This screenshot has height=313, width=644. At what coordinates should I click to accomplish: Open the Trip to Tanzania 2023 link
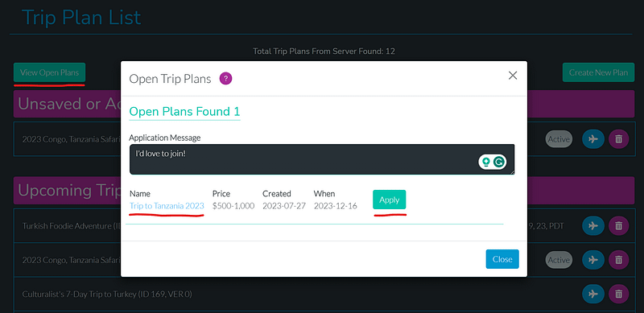coord(167,206)
